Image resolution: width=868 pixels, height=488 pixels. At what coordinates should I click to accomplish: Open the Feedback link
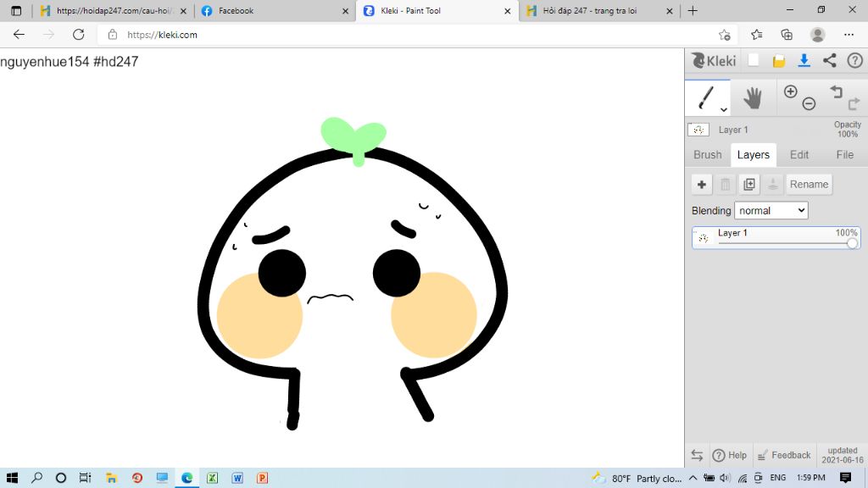[x=783, y=455]
